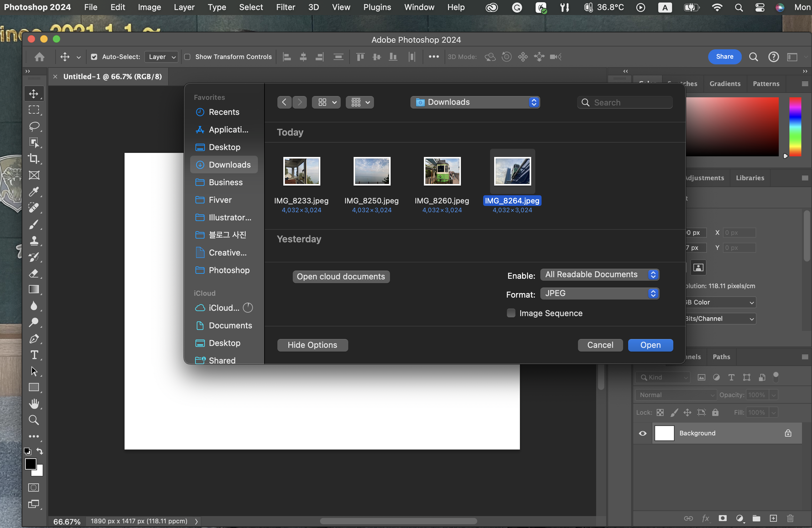Open the Filter menu
The image size is (812, 528).
[x=285, y=7]
